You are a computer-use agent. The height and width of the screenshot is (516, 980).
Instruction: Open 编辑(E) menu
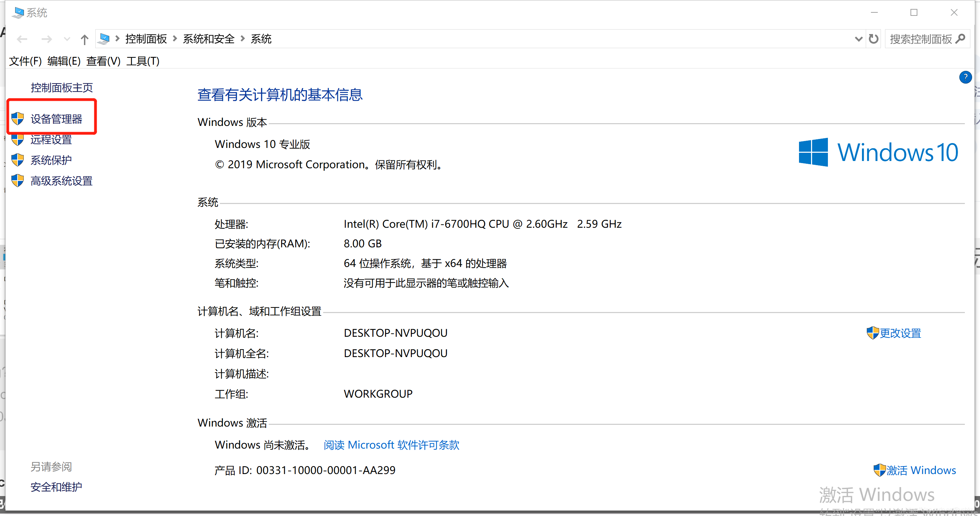click(x=64, y=61)
